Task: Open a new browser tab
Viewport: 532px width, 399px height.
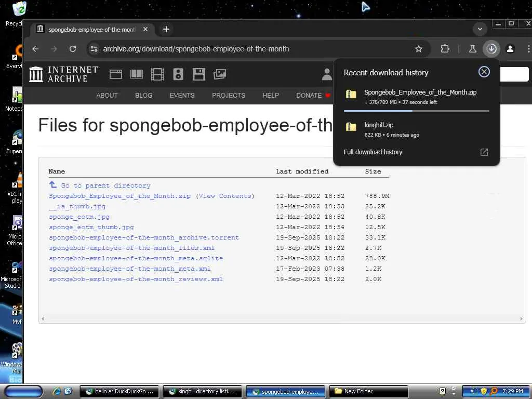Action: [166, 29]
